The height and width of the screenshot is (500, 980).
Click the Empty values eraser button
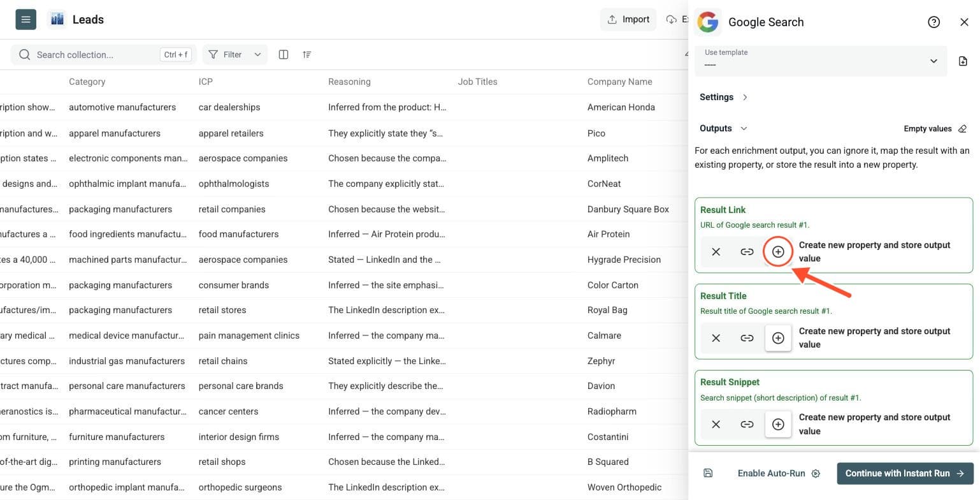tap(935, 129)
